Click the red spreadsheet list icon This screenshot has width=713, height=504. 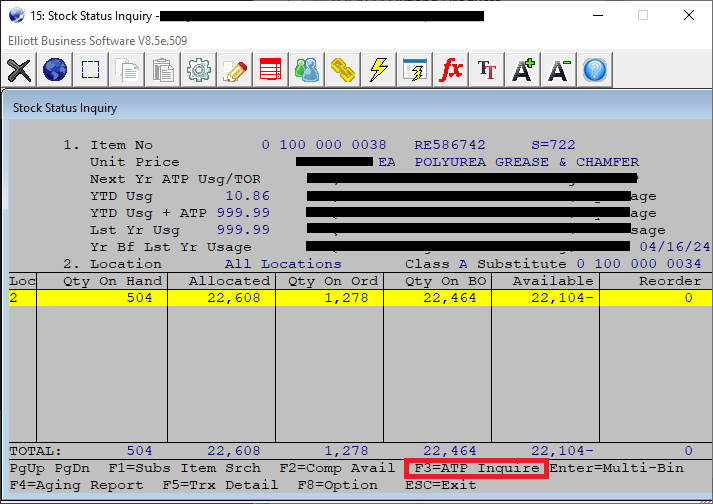(x=271, y=70)
